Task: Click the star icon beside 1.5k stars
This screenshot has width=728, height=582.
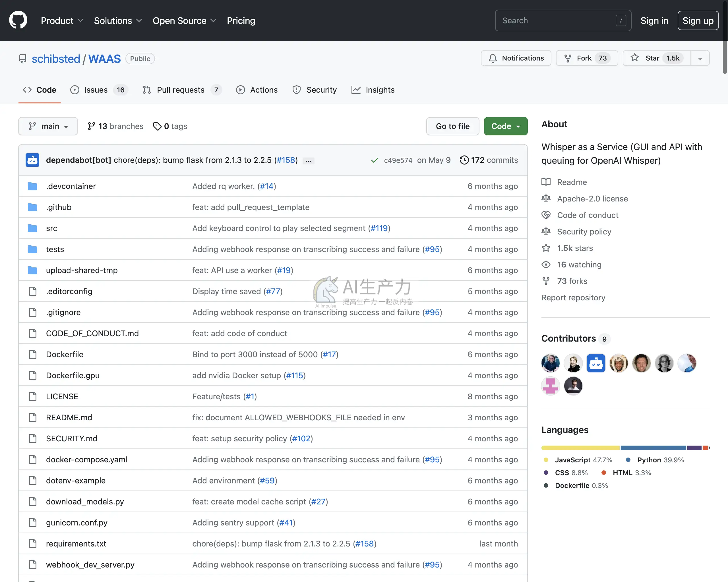Action: click(x=546, y=248)
